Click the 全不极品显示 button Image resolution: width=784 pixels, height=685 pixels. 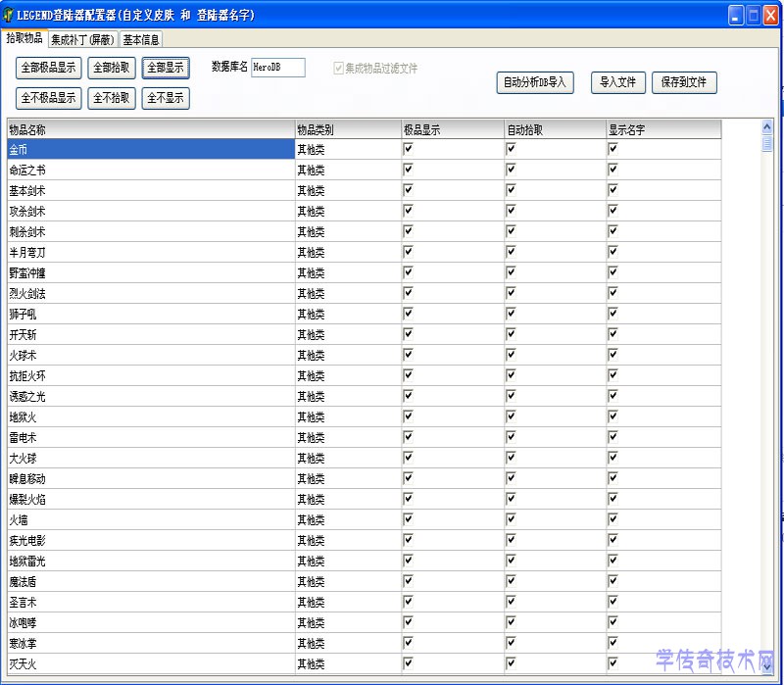point(49,98)
